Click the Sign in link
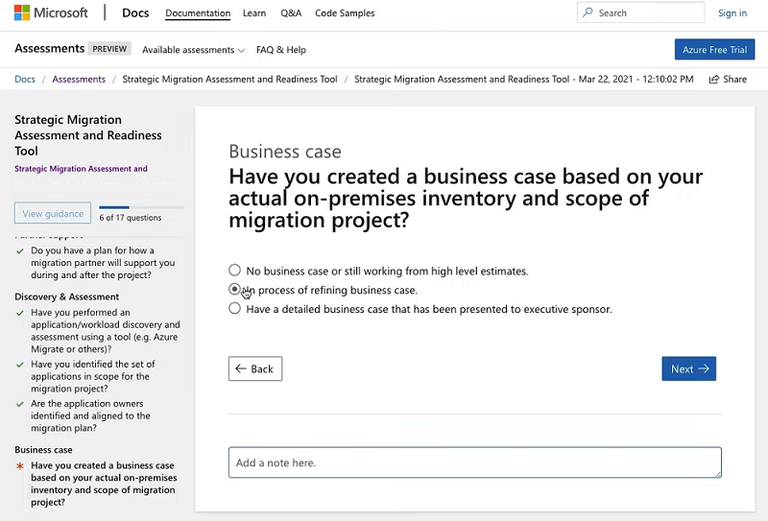The height and width of the screenshot is (521, 768). [732, 13]
